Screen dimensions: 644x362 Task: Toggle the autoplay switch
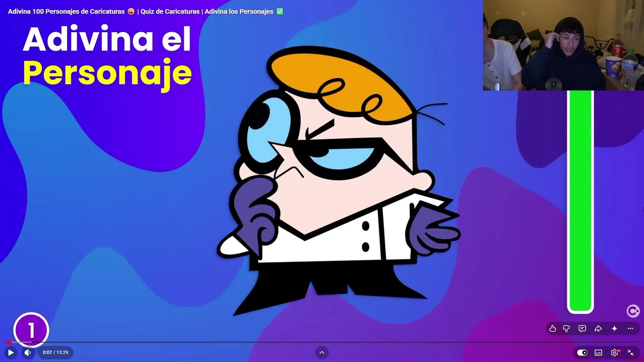tap(582, 352)
